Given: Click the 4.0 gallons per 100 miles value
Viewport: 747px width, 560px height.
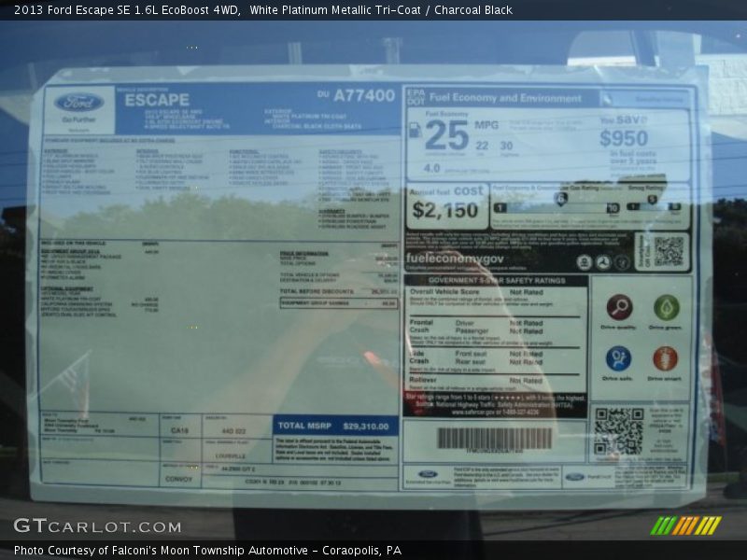Looking at the screenshot, I should (431, 168).
